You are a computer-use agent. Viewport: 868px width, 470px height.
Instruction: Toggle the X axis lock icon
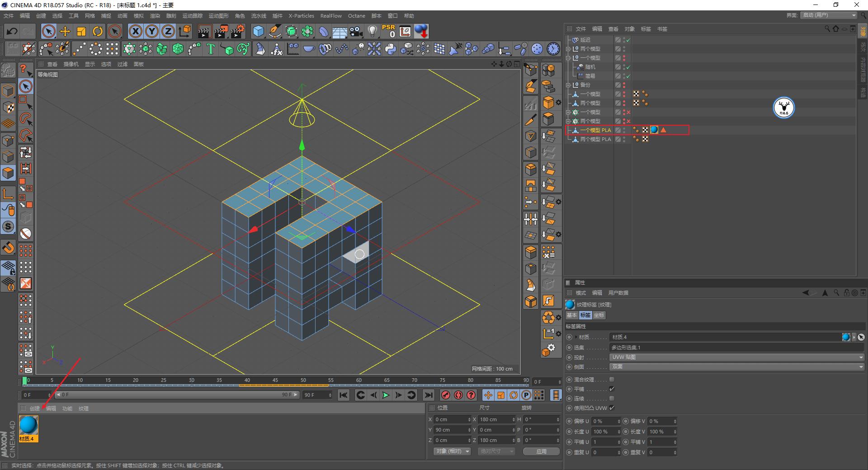135,31
